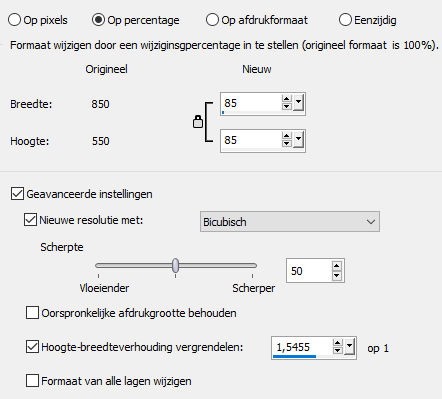The image size is (442, 399).
Task: Open the Bicubisch resampling dropdown
Action: pos(290,222)
